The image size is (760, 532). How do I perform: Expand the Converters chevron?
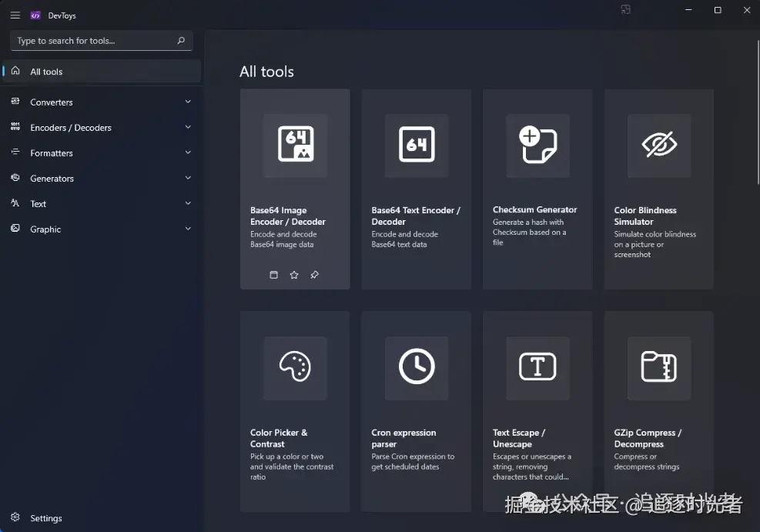(x=188, y=102)
